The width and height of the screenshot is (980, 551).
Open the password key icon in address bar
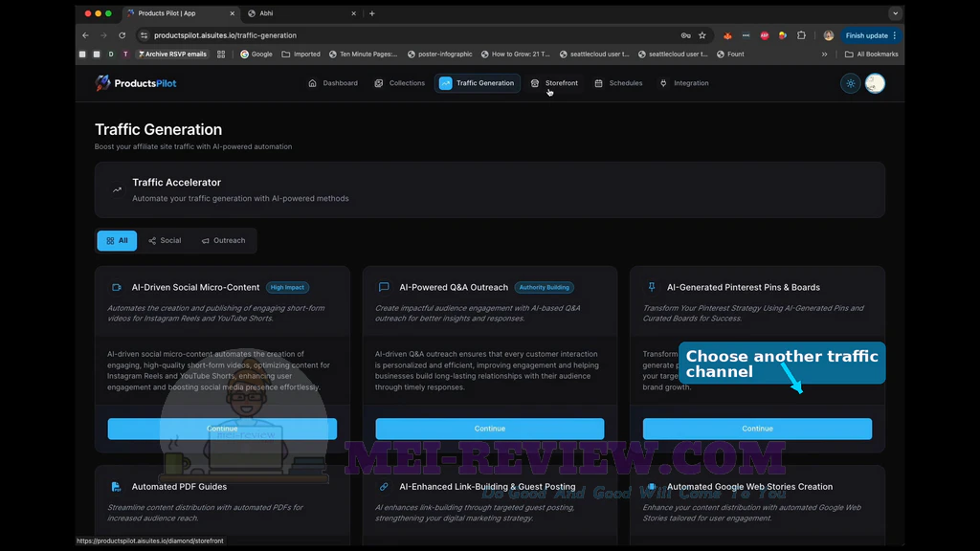click(685, 35)
